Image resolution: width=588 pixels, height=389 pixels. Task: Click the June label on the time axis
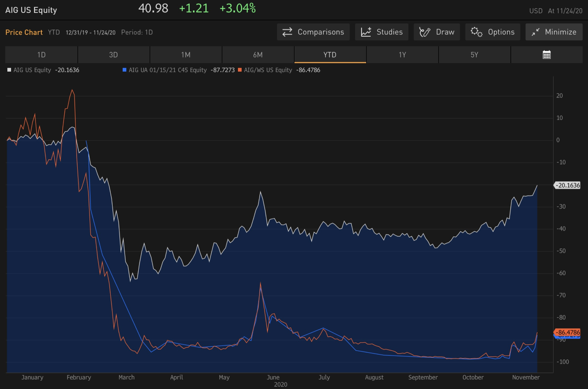click(x=273, y=378)
